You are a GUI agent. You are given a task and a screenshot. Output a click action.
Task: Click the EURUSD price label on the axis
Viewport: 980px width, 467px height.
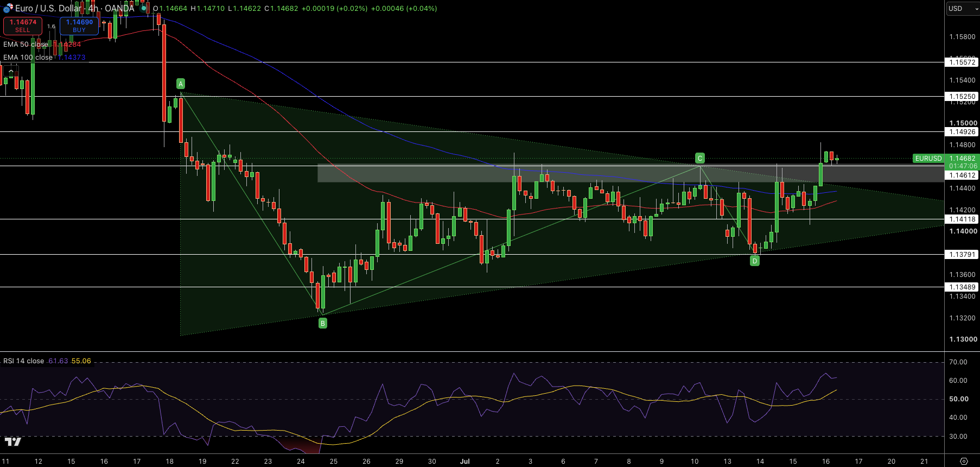(x=928, y=159)
